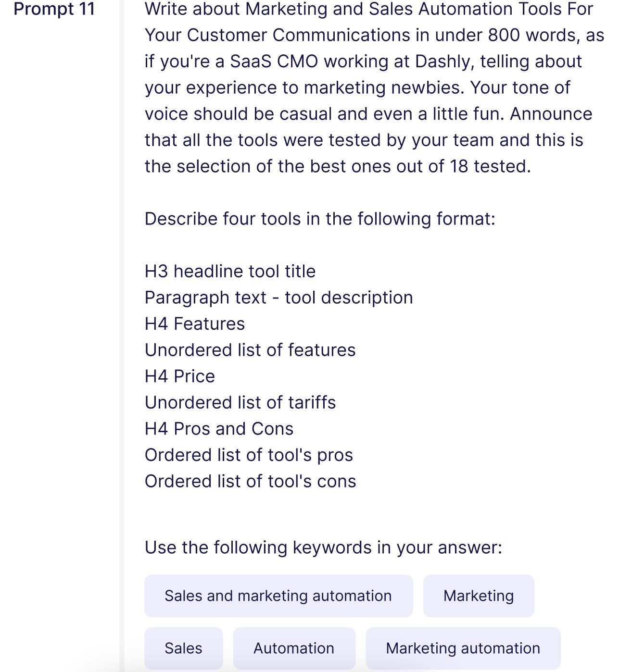Screen dimensions: 632x672
Task: Click the "Prompt 11" label
Action: tap(54, 9)
